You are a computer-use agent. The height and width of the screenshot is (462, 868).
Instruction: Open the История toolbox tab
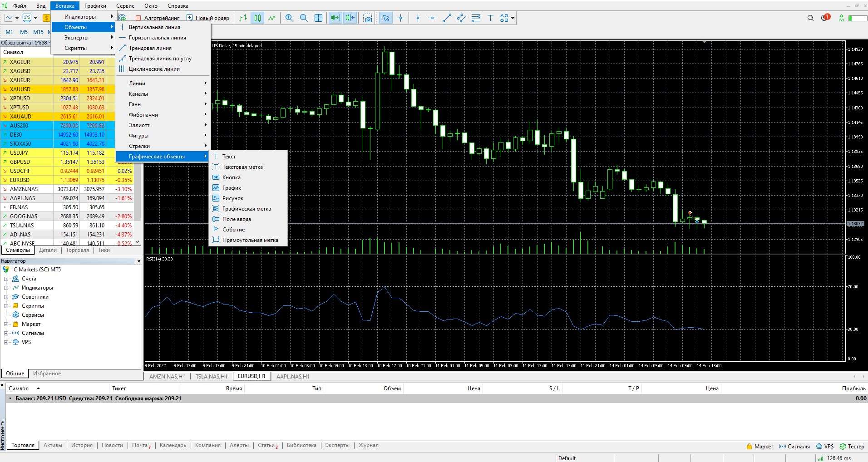82,445
